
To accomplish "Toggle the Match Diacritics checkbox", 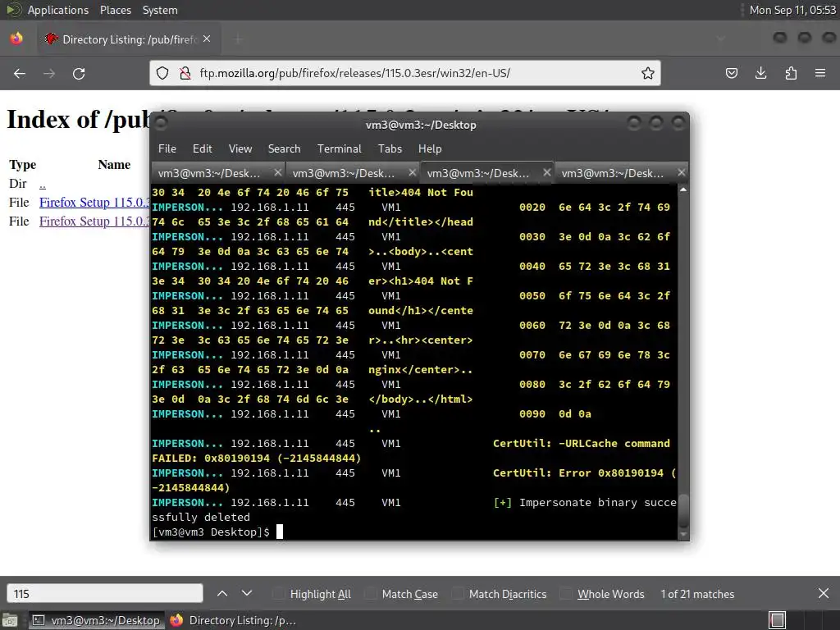I will click(x=458, y=594).
